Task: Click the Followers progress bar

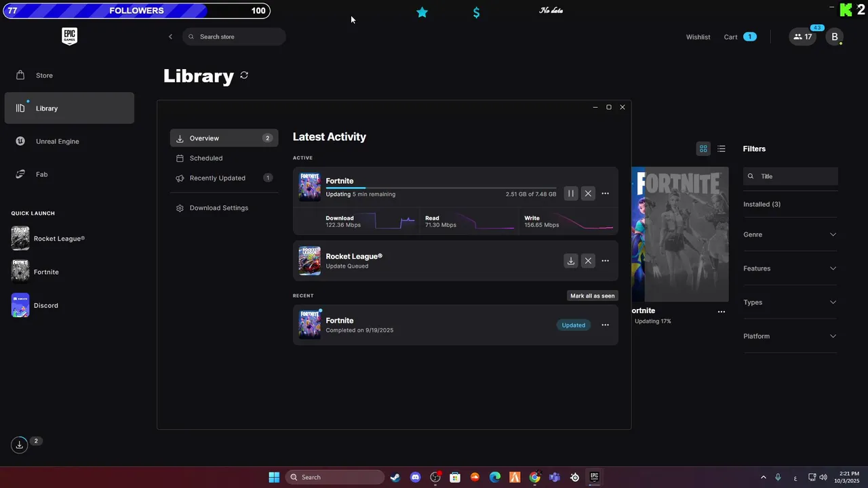Action: (x=136, y=11)
